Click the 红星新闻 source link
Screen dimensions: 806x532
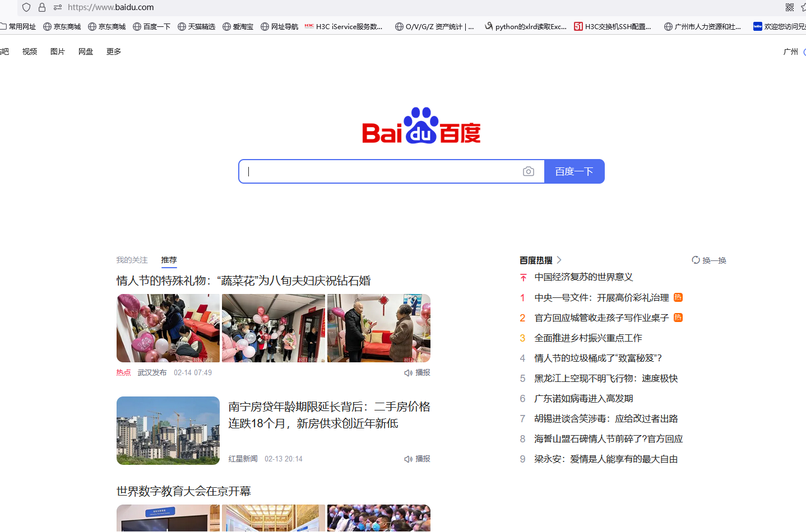coord(243,459)
